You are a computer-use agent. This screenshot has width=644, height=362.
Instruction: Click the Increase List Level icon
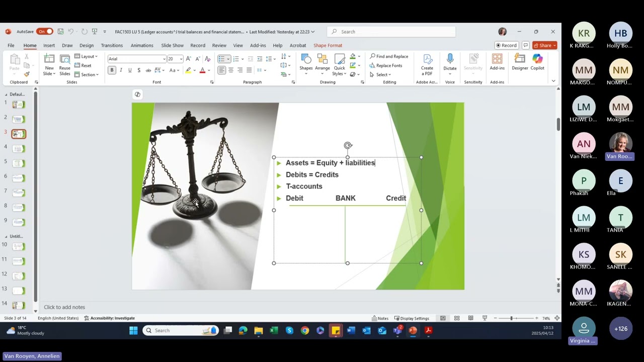click(x=260, y=59)
